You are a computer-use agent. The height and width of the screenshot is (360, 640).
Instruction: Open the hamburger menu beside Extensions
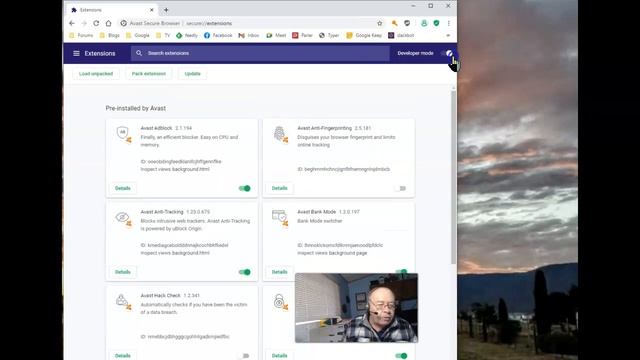tap(76, 53)
